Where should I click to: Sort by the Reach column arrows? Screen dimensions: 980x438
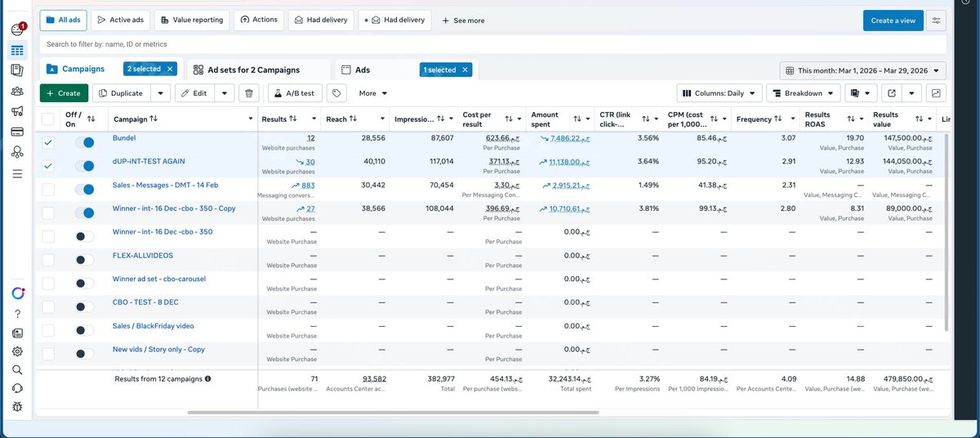353,119
